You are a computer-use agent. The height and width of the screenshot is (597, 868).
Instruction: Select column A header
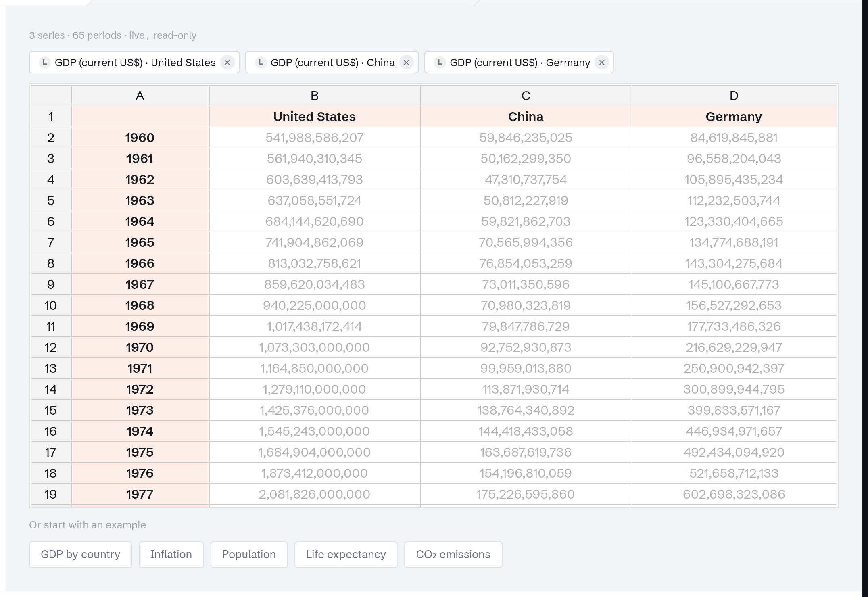pyautogui.click(x=140, y=96)
